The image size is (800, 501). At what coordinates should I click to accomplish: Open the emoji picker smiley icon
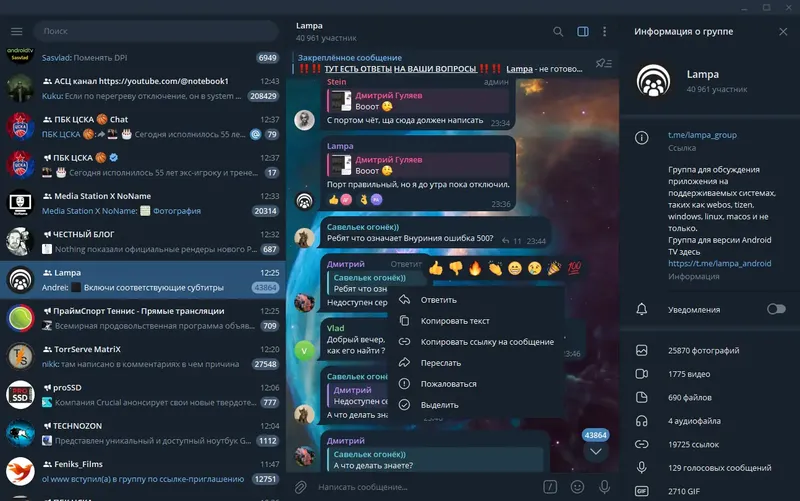577,487
